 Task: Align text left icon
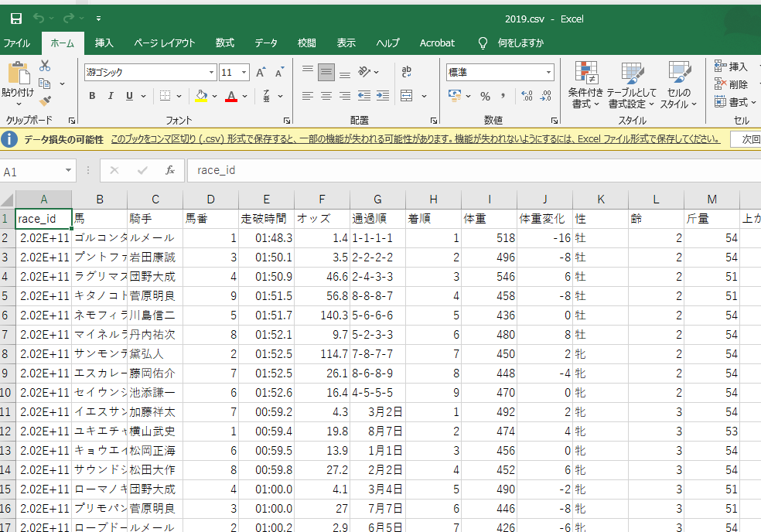[308, 96]
